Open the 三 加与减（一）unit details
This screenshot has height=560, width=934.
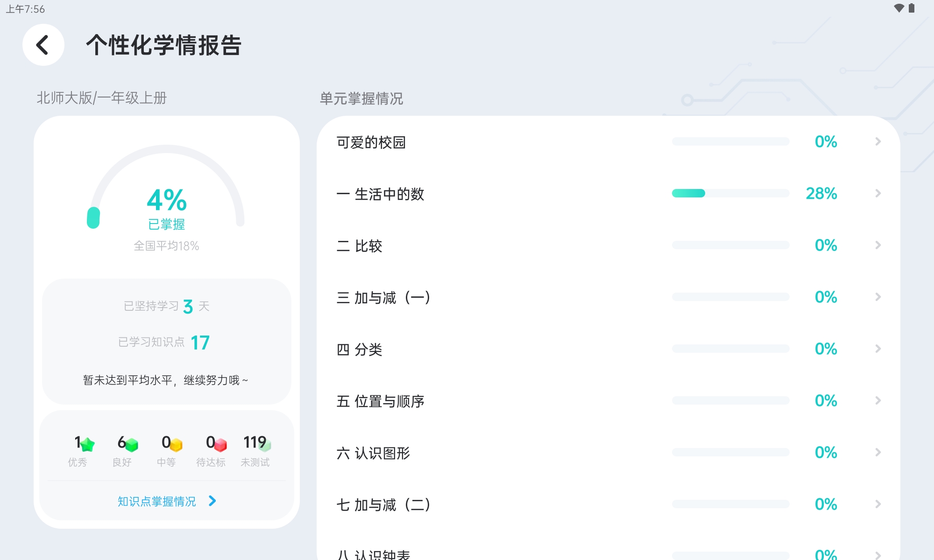coord(877,297)
